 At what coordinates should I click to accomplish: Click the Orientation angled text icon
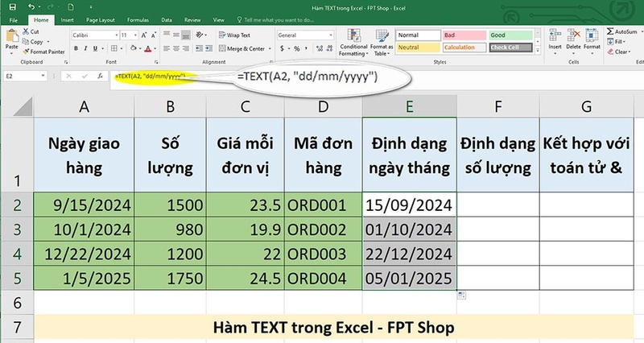point(200,35)
